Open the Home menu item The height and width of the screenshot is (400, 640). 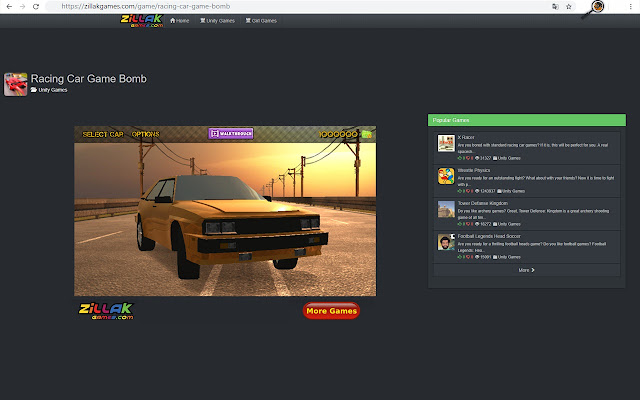tap(180, 21)
